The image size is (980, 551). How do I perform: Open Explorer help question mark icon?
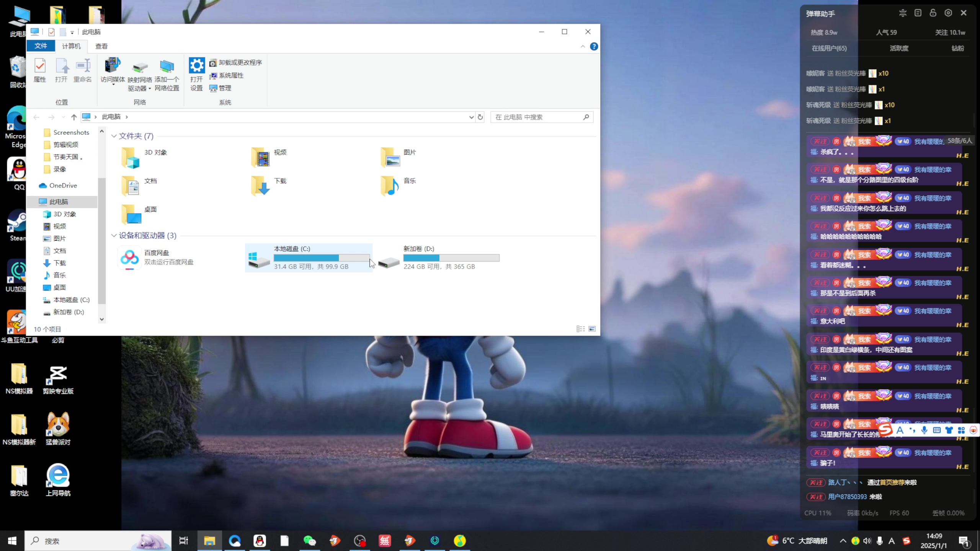click(x=594, y=46)
